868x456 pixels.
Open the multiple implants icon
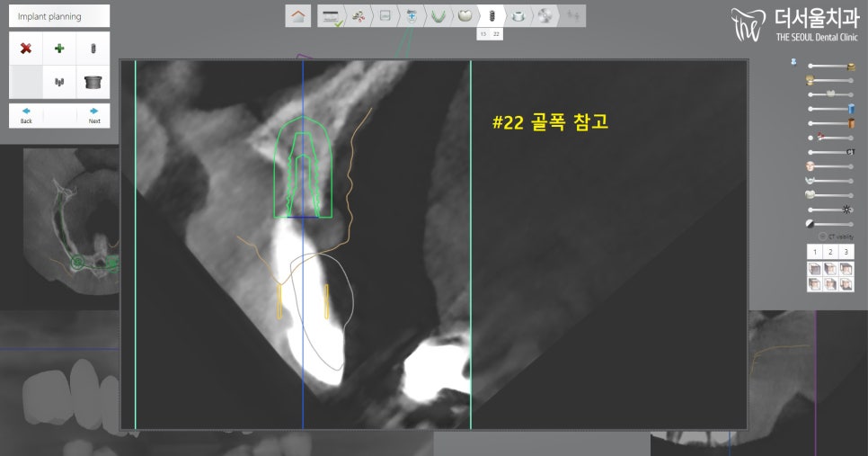59,82
